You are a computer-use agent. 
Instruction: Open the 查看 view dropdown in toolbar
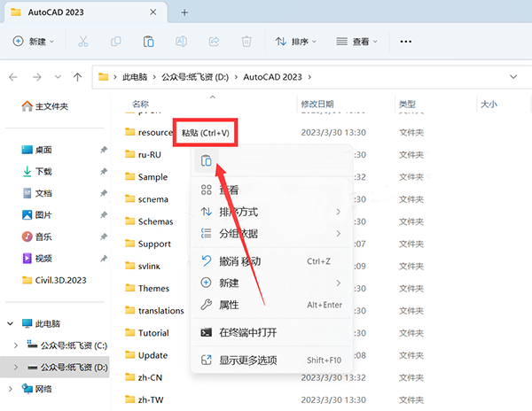point(356,42)
